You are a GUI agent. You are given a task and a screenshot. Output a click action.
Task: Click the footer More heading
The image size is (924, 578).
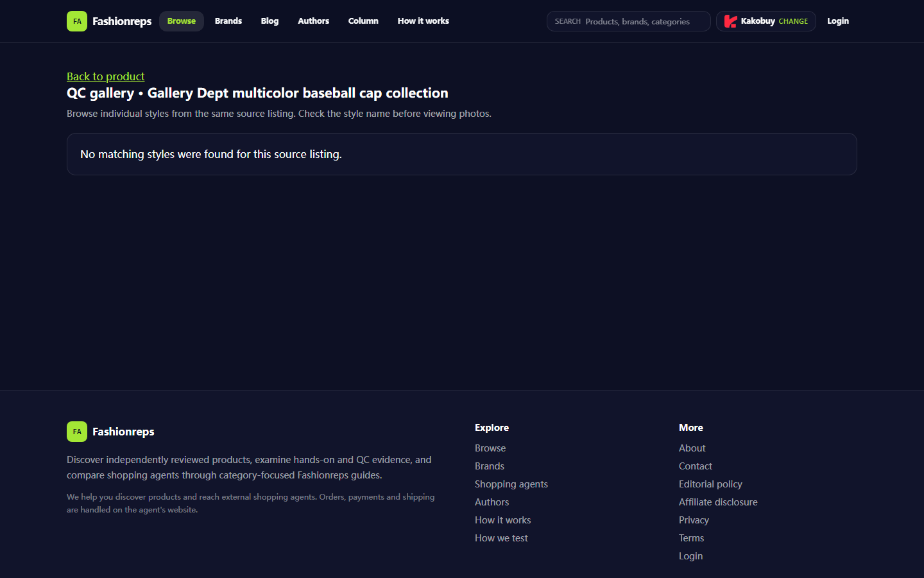pyautogui.click(x=691, y=428)
